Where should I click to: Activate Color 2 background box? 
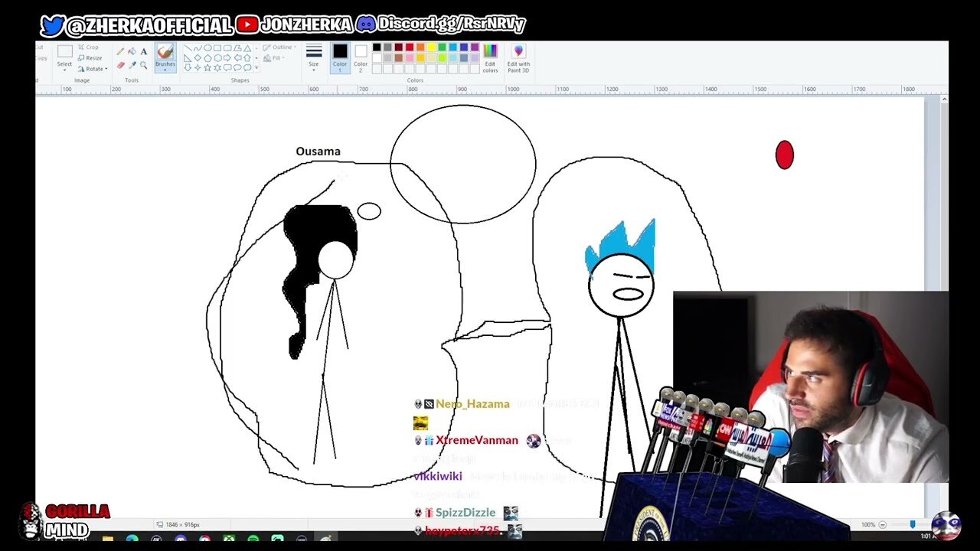(x=361, y=57)
